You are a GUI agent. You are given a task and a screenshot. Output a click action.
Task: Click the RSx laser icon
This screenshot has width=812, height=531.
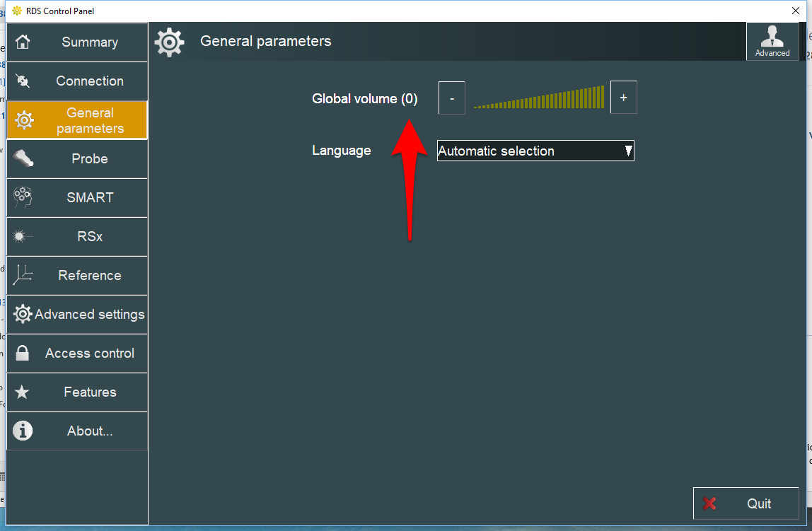click(23, 236)
